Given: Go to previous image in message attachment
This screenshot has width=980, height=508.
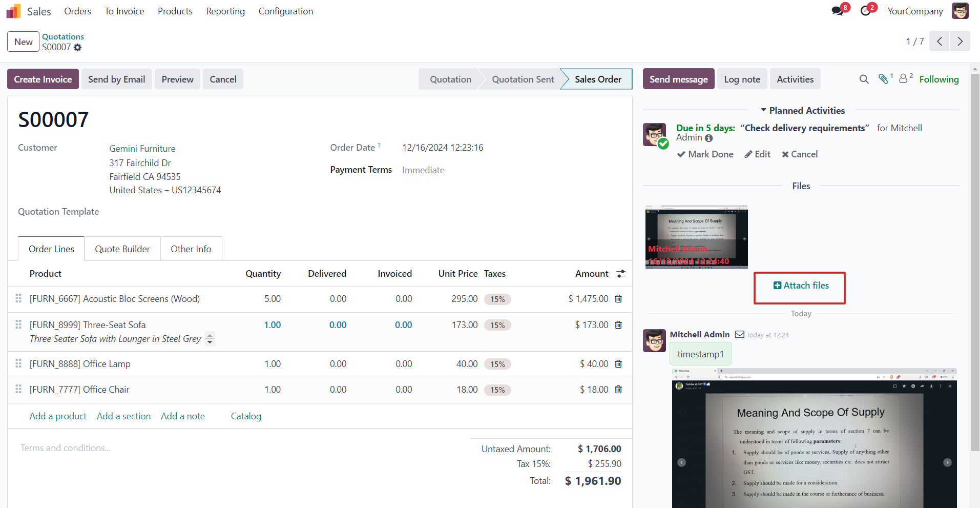Looking at the screenshot, I should 681,462.
